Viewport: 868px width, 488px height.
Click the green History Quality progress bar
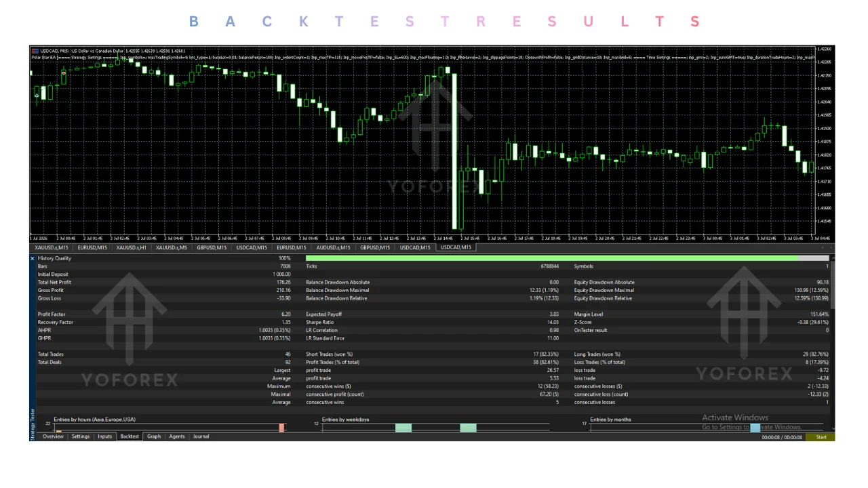click(x=552, y=258)
